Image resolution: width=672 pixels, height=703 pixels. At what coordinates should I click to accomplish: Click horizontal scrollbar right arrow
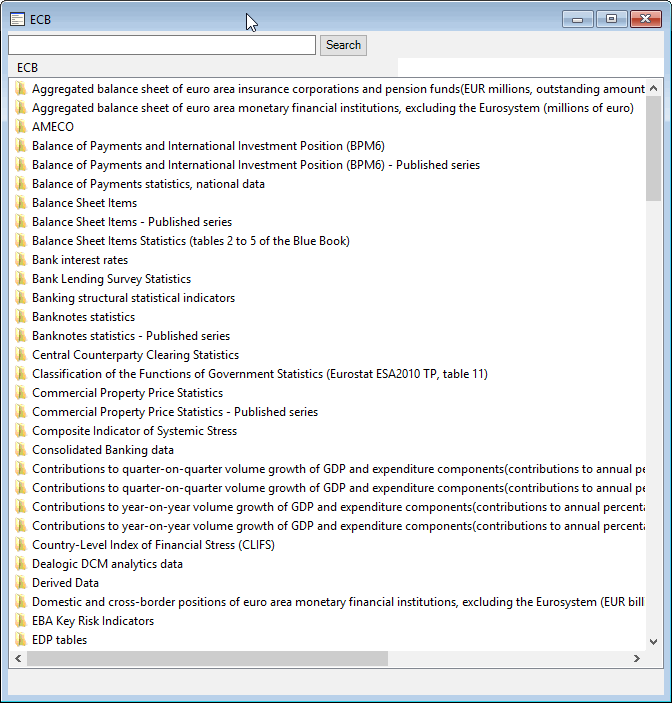point(637,658)
